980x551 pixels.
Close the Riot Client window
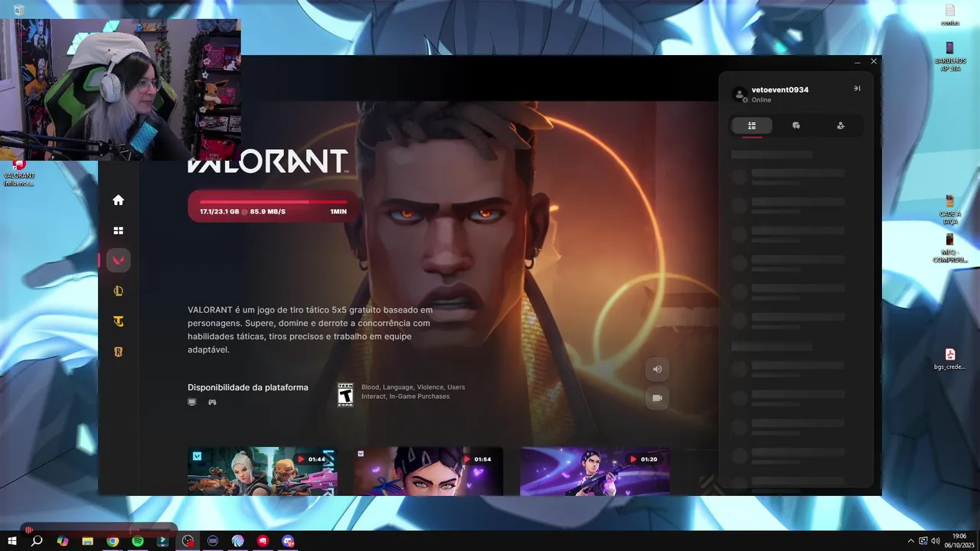[x=874, y=61]
